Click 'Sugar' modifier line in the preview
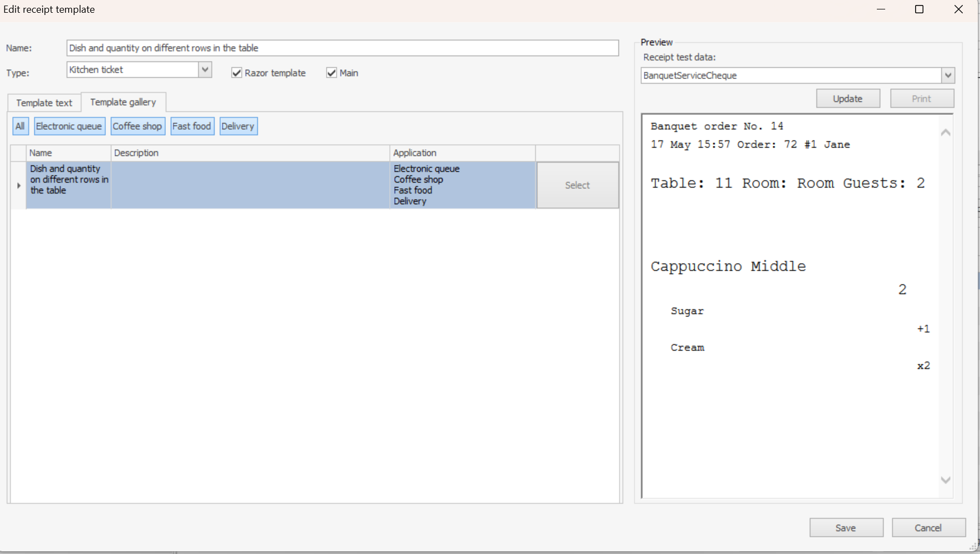Image resolution: width=980 pixels, height=554 pixels. coord(687,311)
